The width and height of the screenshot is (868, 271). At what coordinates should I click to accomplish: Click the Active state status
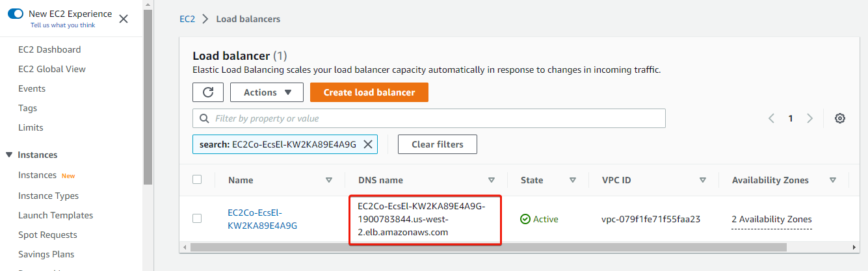tap(540, 219)
